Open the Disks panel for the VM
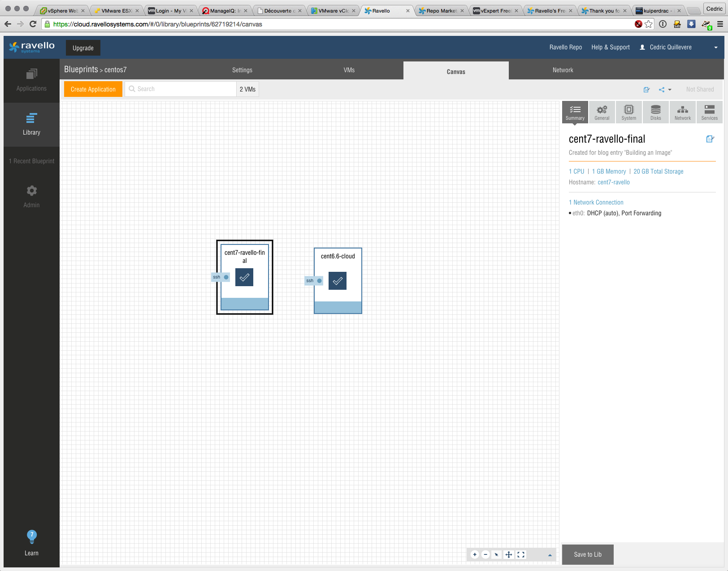Viewport: 728px width, 571px height. (655, 112)
